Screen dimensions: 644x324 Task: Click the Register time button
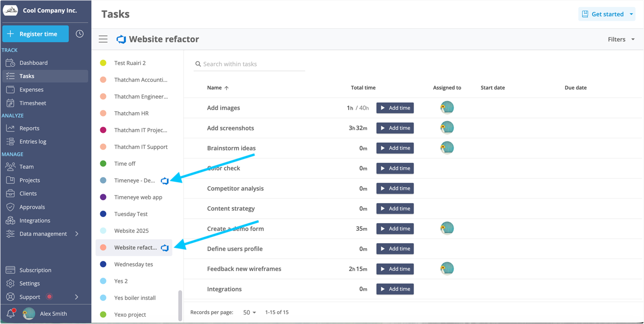[x=36, y=34]
